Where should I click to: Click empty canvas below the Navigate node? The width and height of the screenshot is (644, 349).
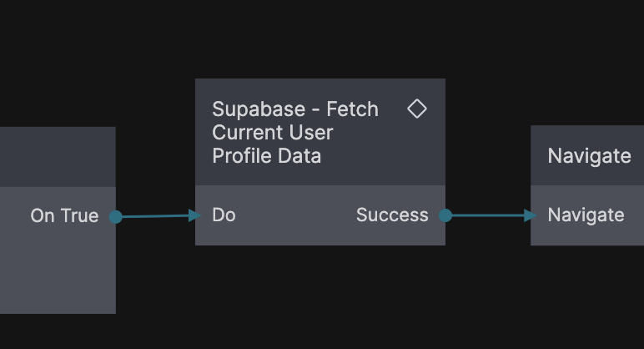[x=588, y=292]
